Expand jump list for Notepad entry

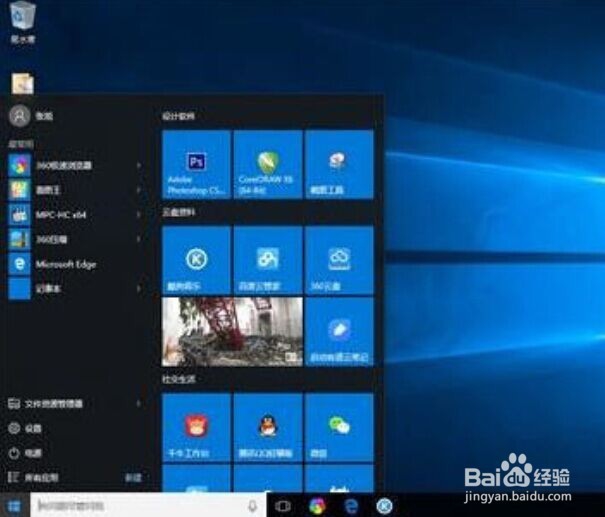coord(139,289)
